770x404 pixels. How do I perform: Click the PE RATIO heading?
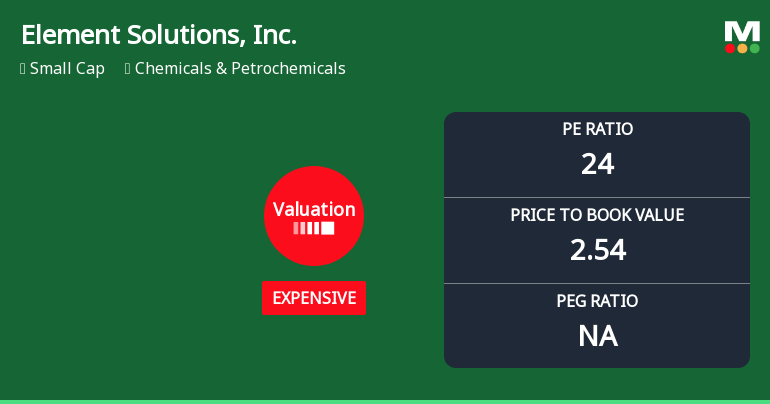[x=597, y=129]
